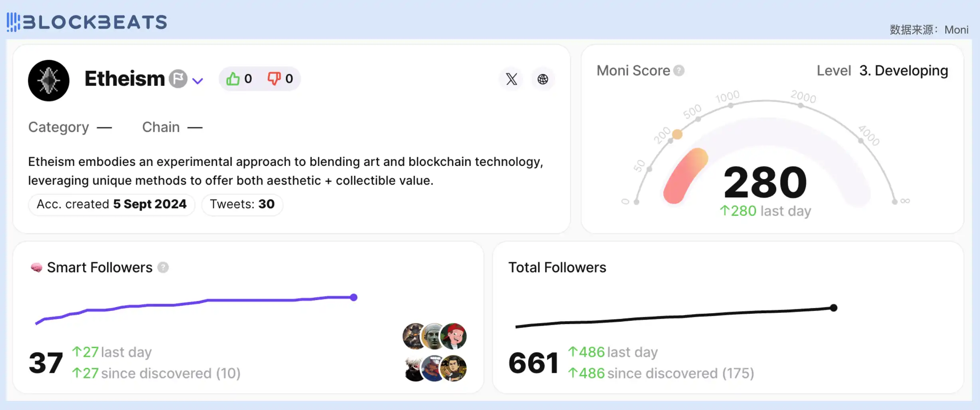Click the Etheism round profile avatar
Viewport: 980px width, 410px height.
[x=49, y=81]
